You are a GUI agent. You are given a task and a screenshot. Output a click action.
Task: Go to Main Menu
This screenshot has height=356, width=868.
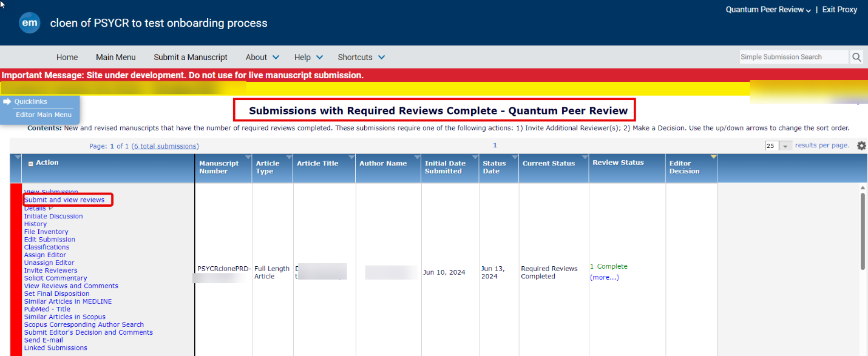tap(115, 57)
